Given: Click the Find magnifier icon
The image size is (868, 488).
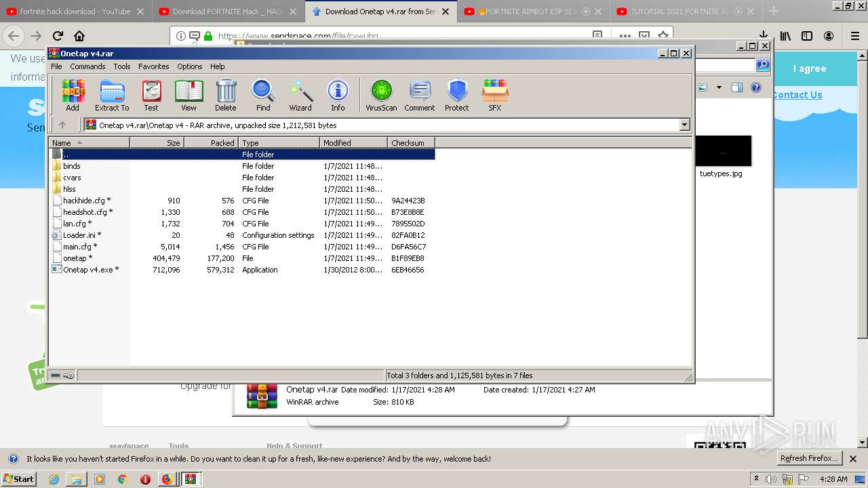Looking at the screenshot, I should tap(263, 95).
